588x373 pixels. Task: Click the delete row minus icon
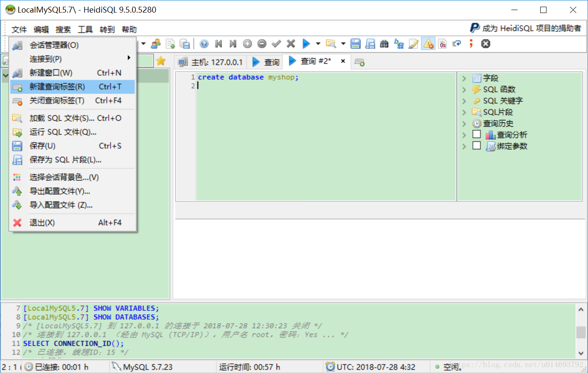coord(262,44)
